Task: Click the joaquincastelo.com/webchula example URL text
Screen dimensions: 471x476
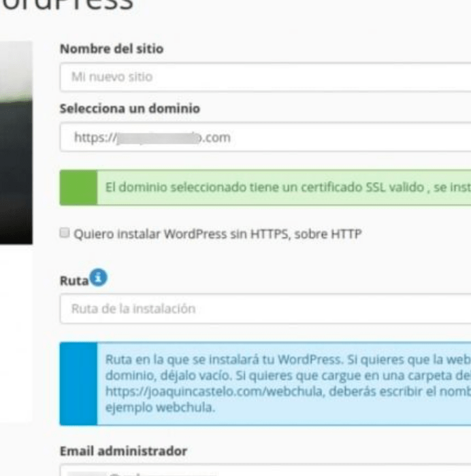Action: (214, 391)
